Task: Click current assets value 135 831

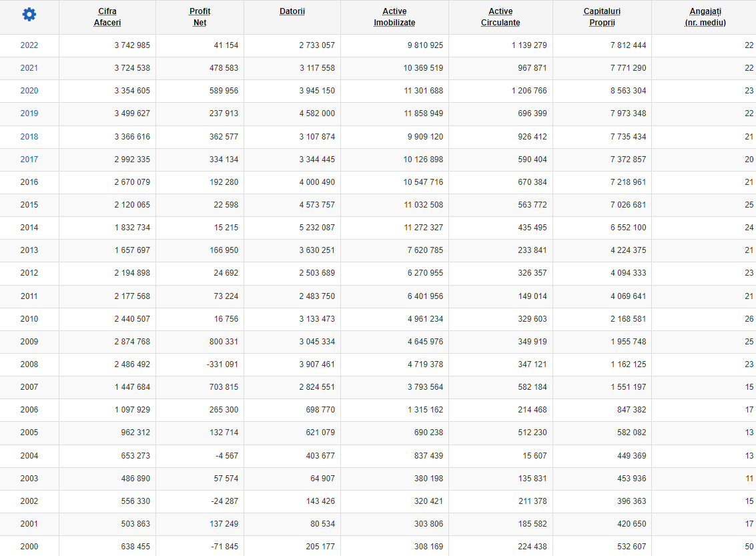Action: [532, 479]
